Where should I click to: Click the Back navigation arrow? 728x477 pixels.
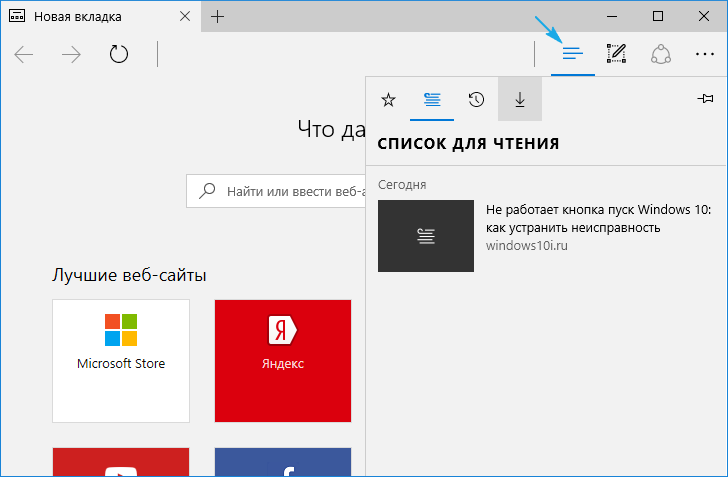coord(25,54)
